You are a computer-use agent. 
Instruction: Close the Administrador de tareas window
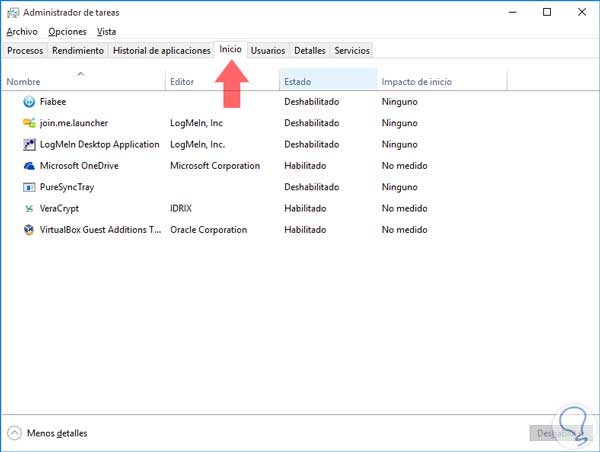tap(582, 12)
